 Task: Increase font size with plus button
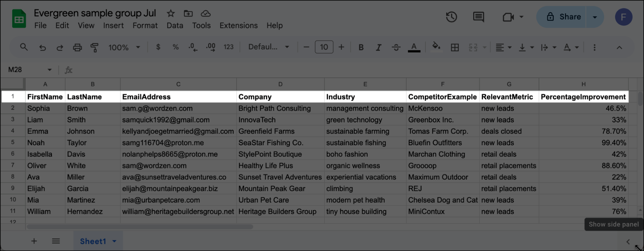pyautogui.click(x=341, y=47)
